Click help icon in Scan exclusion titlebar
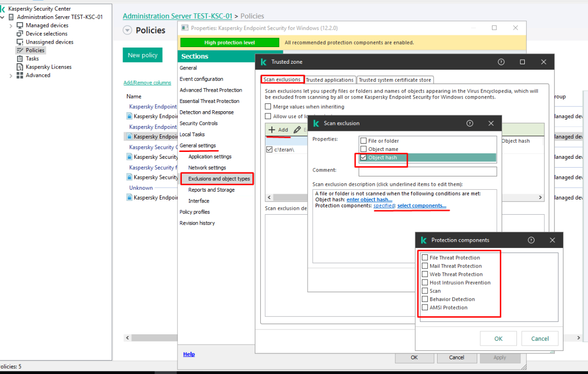Viewport: 588px width, 374px height. 469,124
